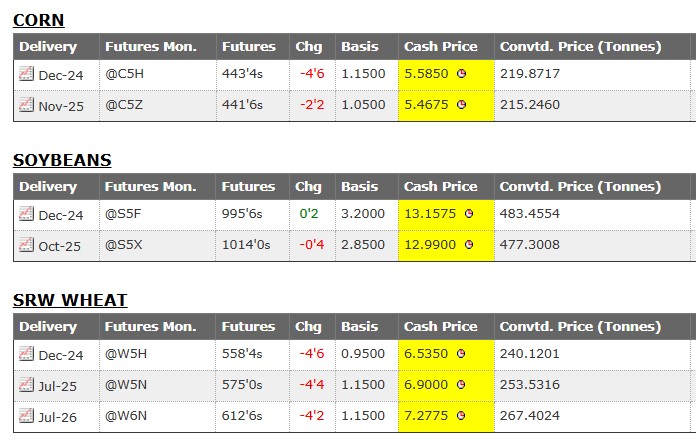Open the @S5X futures month link
This screenshot has width=696, height=448.
[x=125, y=245]
